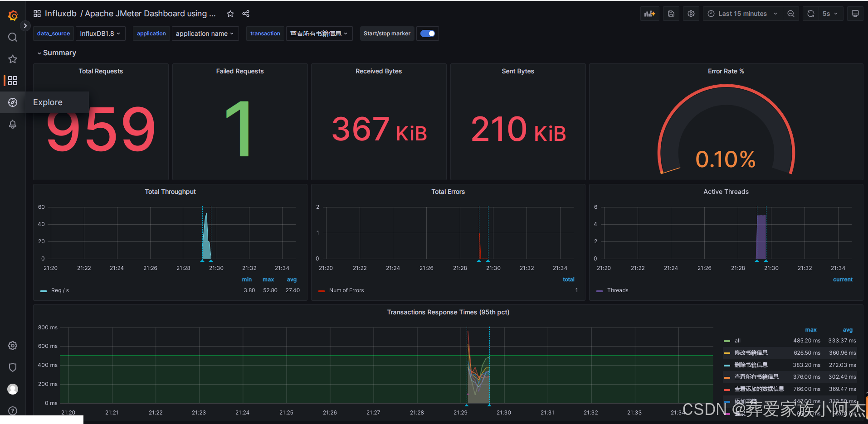
Task: Star this dashboard as favorite
Action: click(x=230, y=14)
